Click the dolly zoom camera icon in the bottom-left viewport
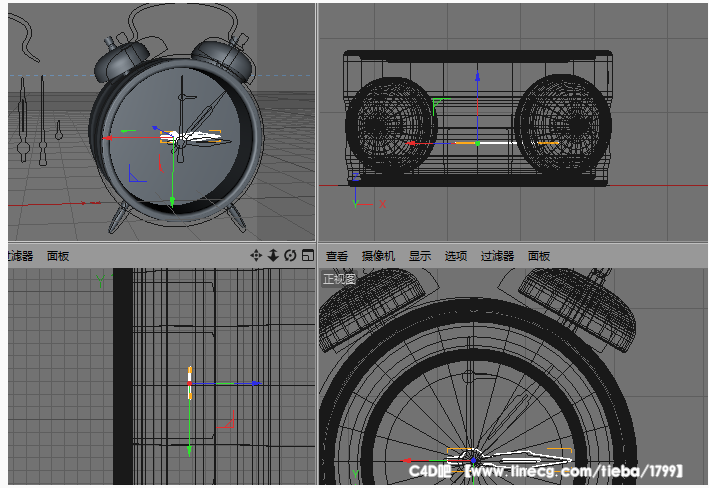Screen dimensions: 709x488 pyautogui.click(x=273, y=256)
